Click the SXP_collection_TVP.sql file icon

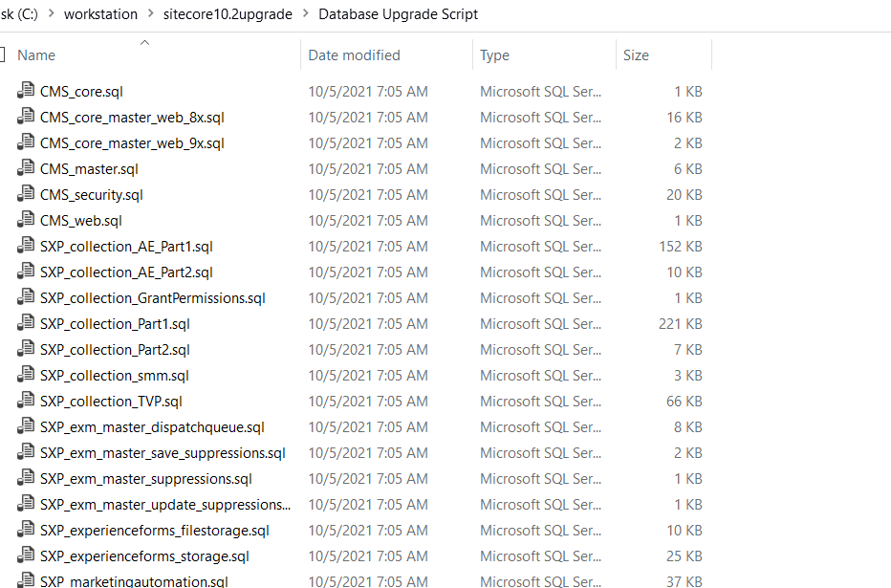coord(26,401)
